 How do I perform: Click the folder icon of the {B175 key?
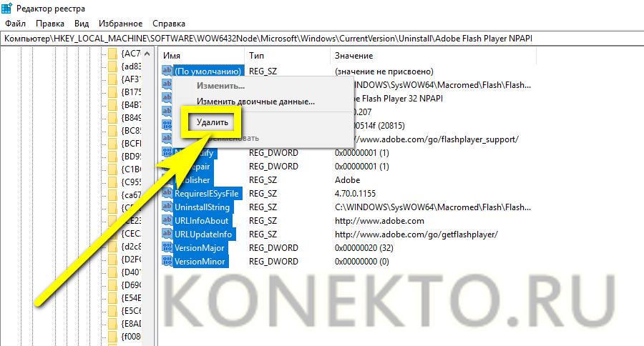112,92
